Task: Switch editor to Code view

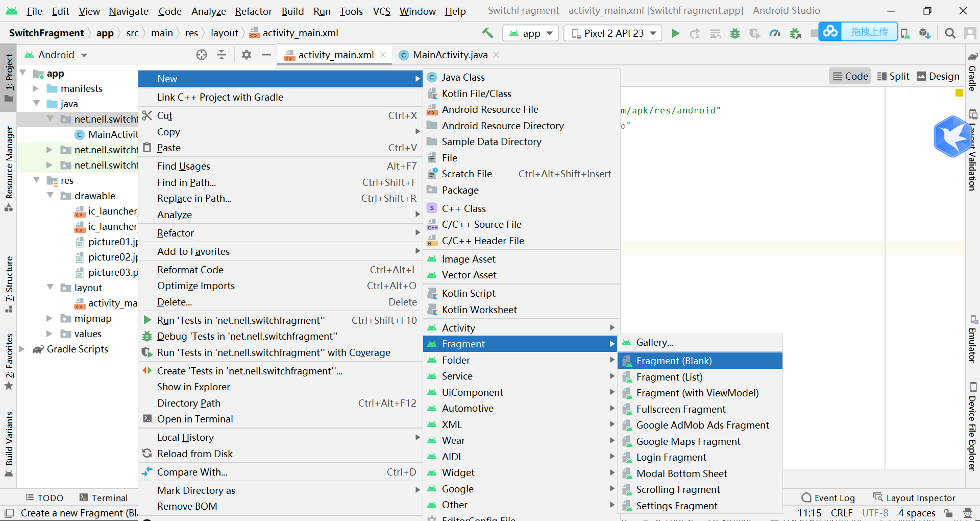Action: tap(850, 76)
